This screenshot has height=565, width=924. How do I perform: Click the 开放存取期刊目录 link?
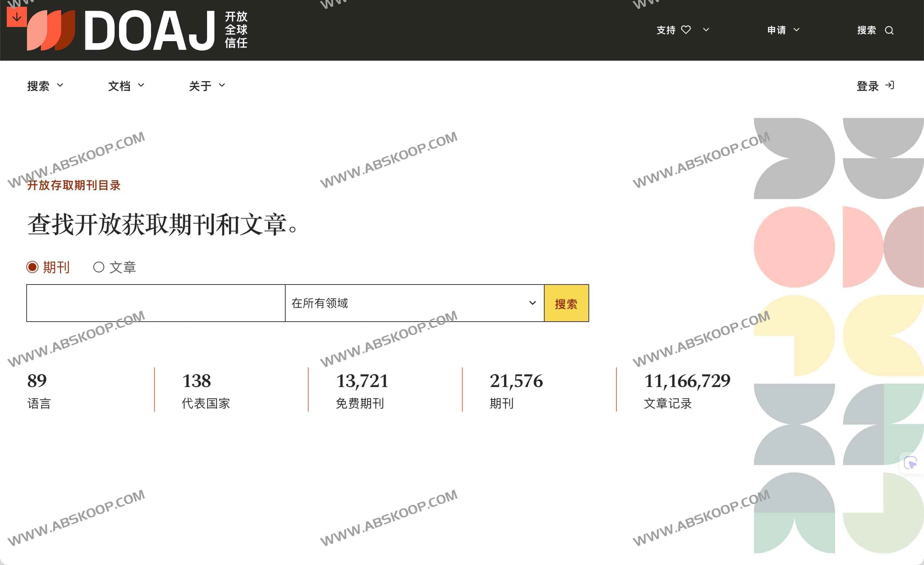click(74, 185)
